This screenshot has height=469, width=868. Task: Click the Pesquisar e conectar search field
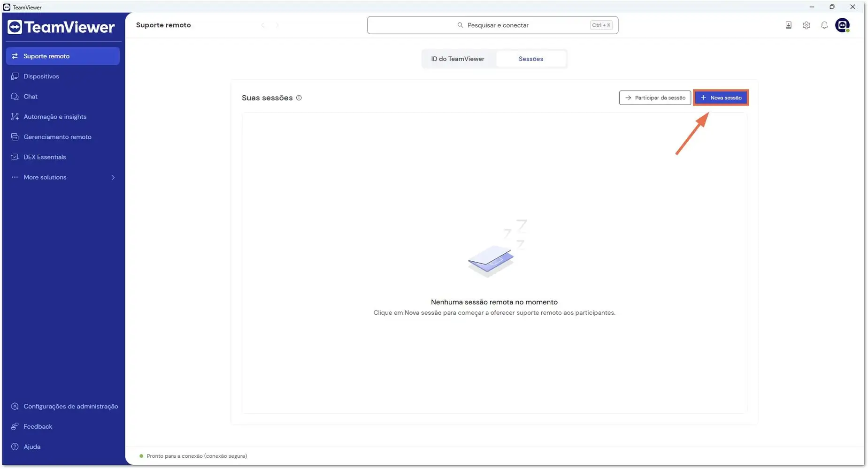[x=492, y=25]
